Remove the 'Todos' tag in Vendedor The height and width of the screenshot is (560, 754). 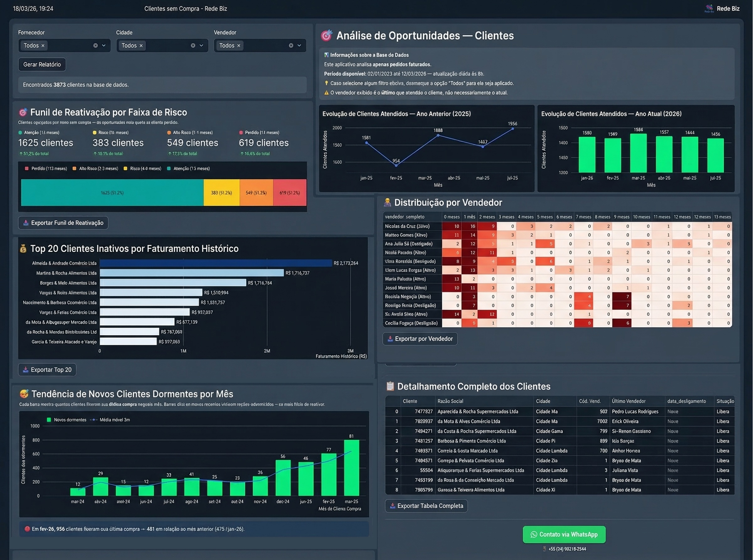(x=239, y=46)
